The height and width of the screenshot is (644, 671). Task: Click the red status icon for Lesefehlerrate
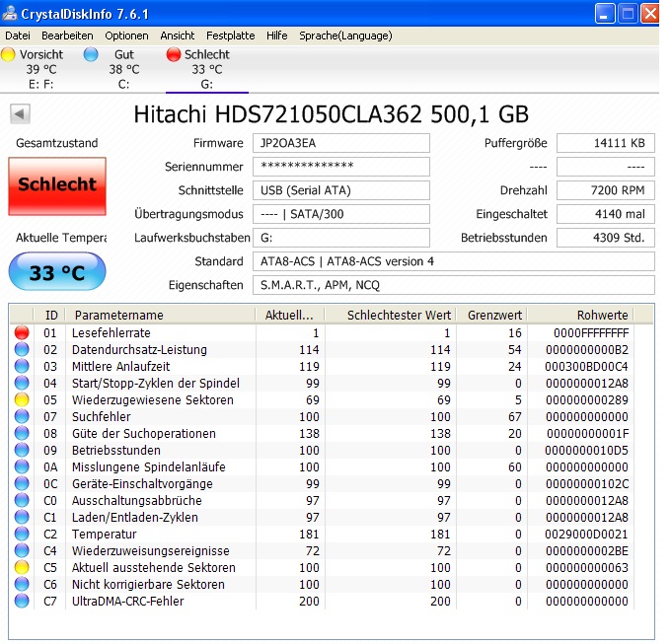pyautogui.click(x=22, y=332)
